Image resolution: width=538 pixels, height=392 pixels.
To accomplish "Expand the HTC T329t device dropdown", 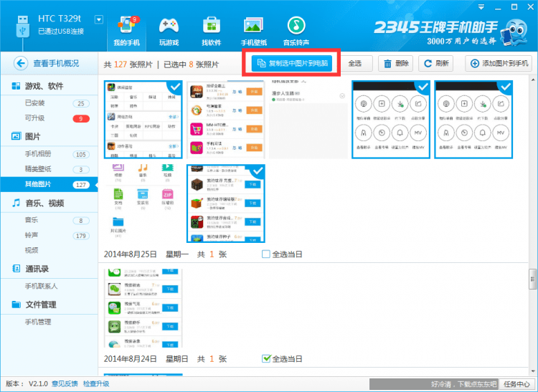I will coord(98,19).
